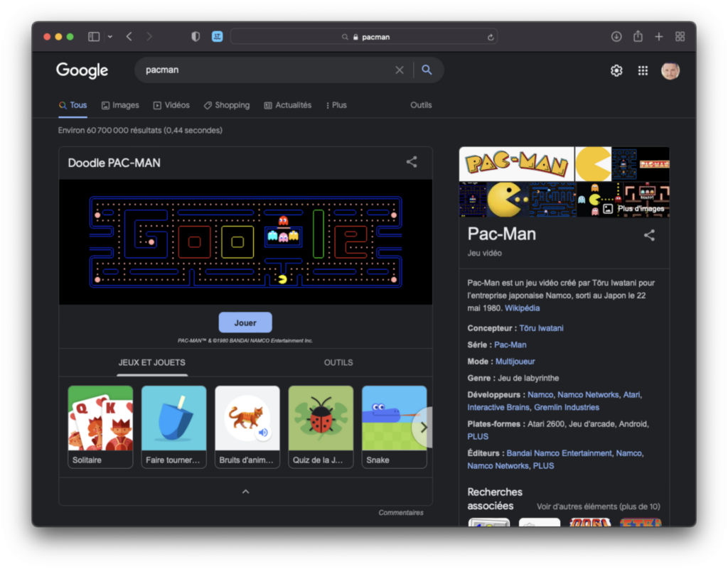Click the Safari address bar
The image size is (728, 569).
tap(364, 37)
